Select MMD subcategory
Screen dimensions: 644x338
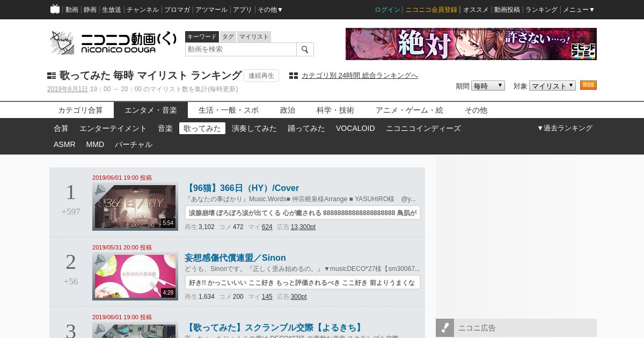[x=95, y=144]
